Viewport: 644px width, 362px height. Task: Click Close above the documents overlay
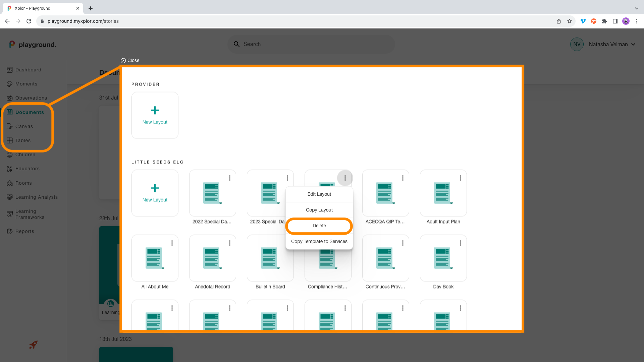[130, 60]
